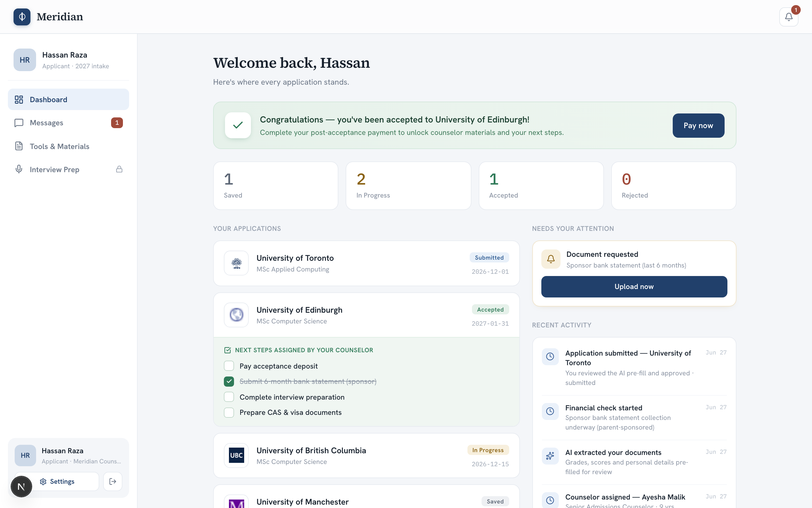The width and height of the screenshot is (812, 508).
Task: Click the University of Manchester application name
Action: click(x=302, y=502)
